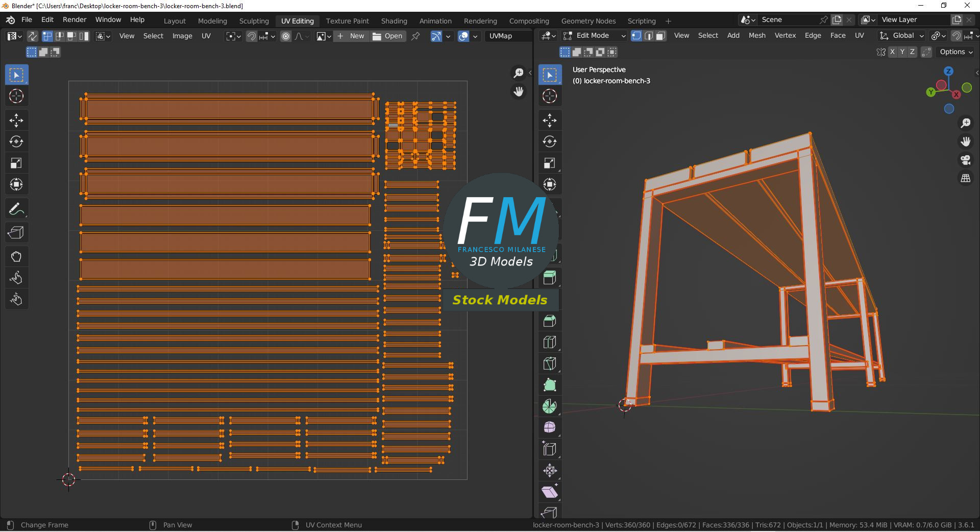Click the UV editor zoom gizmo
Image resolution: width=980 pixels, height=532 pixels.
(519, 73)
